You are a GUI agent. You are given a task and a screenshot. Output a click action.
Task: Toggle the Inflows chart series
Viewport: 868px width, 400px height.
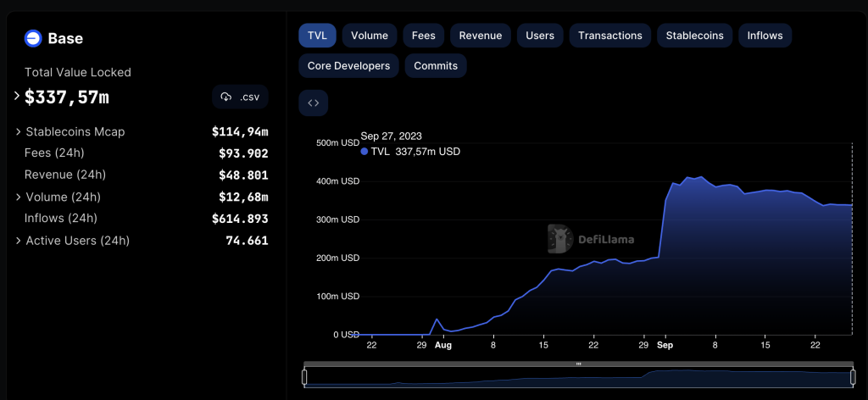click(x=765, y=36)
